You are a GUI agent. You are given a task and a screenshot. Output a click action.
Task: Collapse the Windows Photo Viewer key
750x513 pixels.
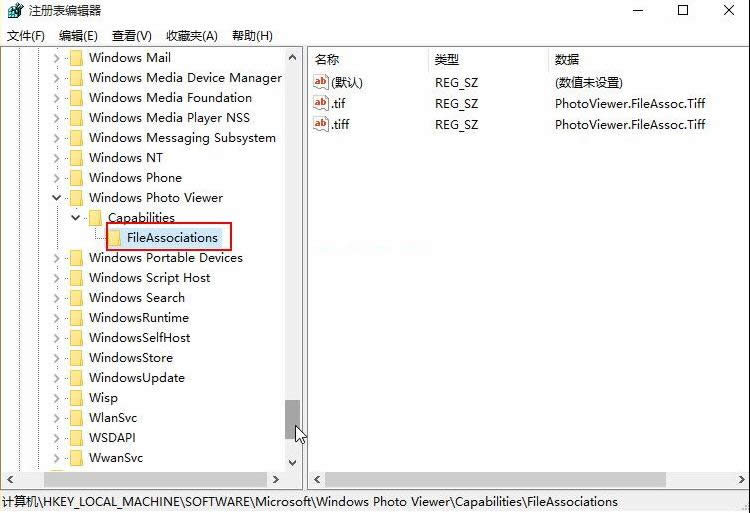point(57,198)
